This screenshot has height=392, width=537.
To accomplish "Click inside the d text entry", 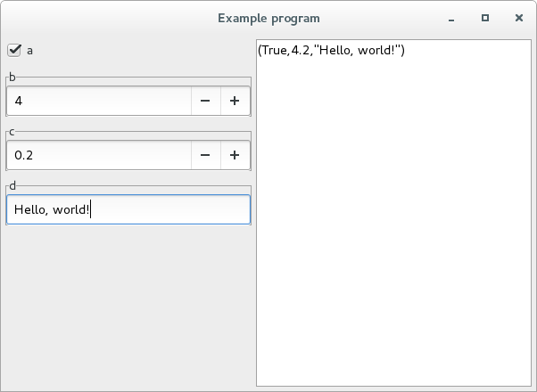I will 128,209.
